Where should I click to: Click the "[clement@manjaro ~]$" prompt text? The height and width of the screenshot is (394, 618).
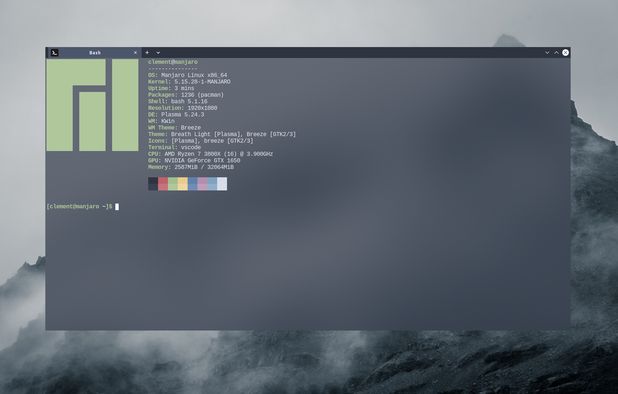coord(79,206)
